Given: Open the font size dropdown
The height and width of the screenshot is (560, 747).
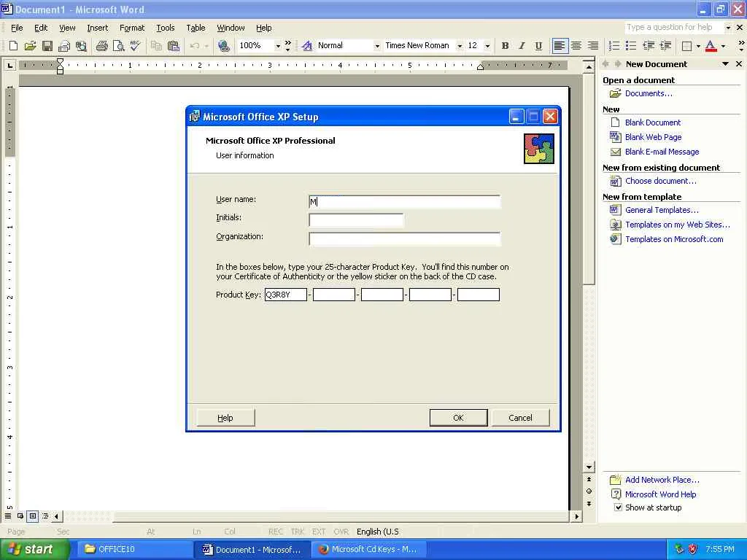Looking at the screenshot, I should [487, 46].
